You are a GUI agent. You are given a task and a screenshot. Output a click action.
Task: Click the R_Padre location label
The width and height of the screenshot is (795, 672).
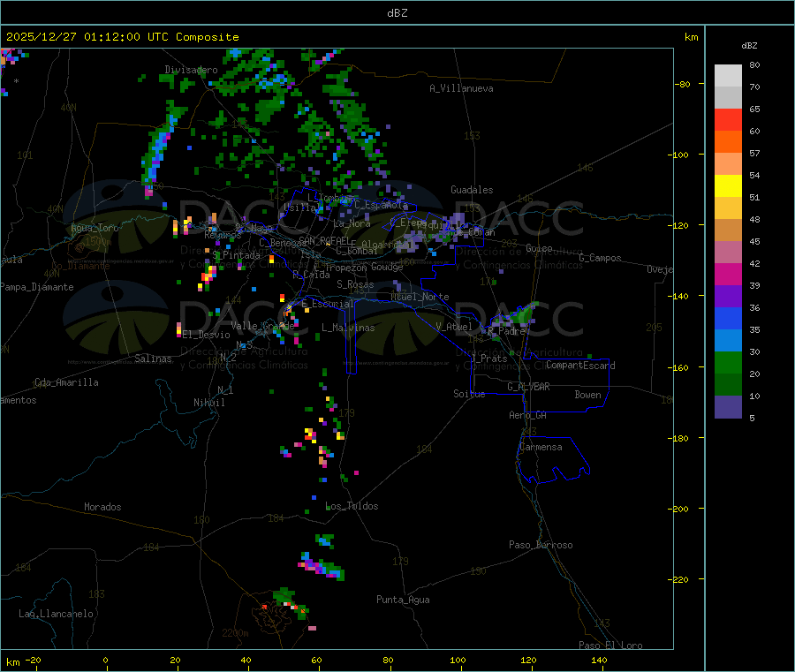[506, 331]
